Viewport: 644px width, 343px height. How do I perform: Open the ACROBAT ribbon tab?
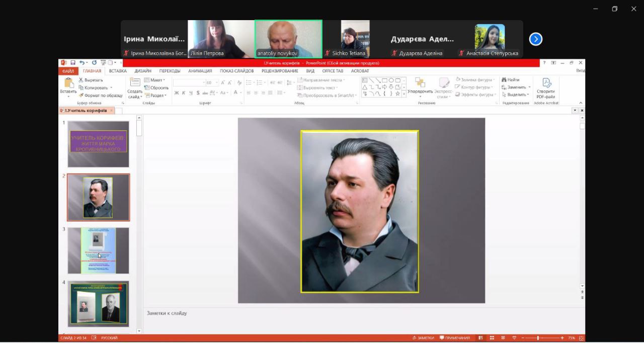[x=360, y=71]
